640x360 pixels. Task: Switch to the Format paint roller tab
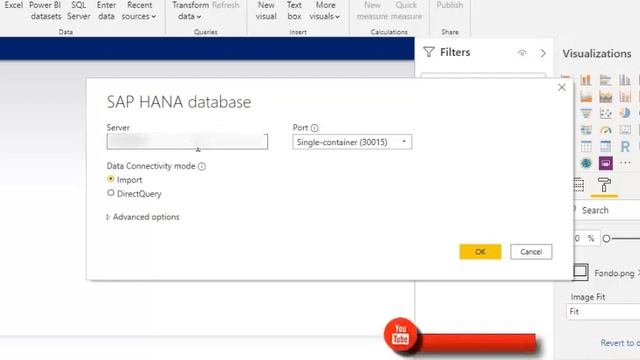tap(604, 185)
